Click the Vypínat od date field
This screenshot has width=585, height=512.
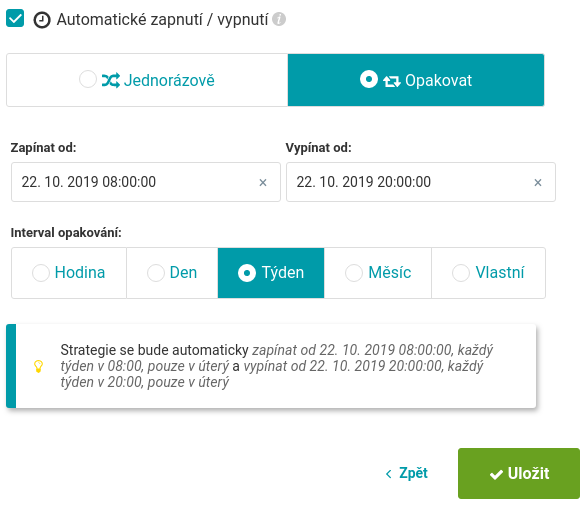tap(421, 182)
